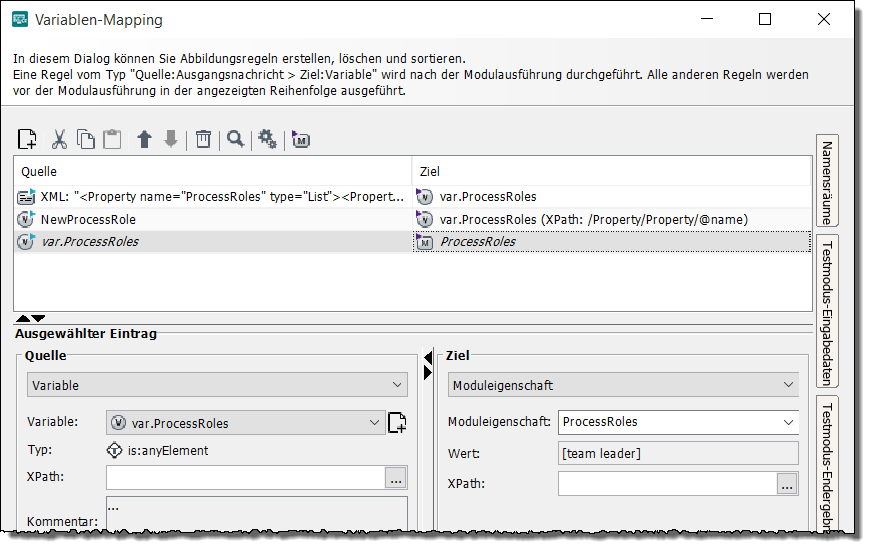This screenshot has height=551, width=870.
Task: Click the new mapping rule icon
Action: [27, 139]
